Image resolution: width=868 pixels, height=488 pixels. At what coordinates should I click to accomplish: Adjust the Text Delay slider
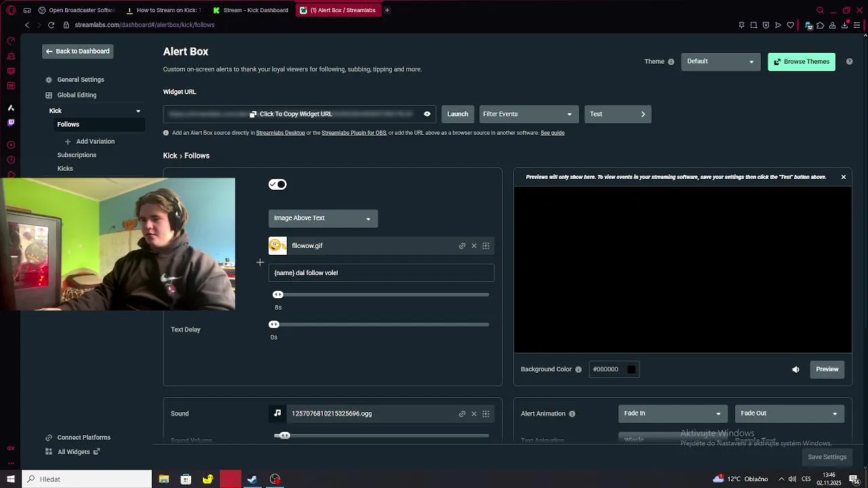coord(274,325)
